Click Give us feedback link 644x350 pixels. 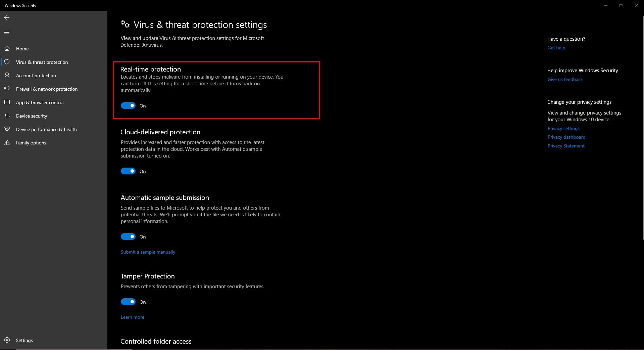(x=565, y=79)
